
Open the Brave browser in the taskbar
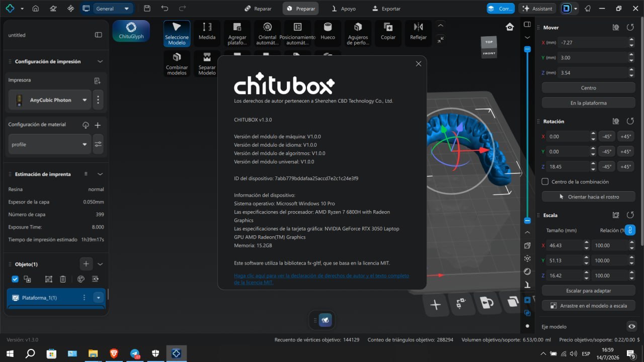point(113,353)
